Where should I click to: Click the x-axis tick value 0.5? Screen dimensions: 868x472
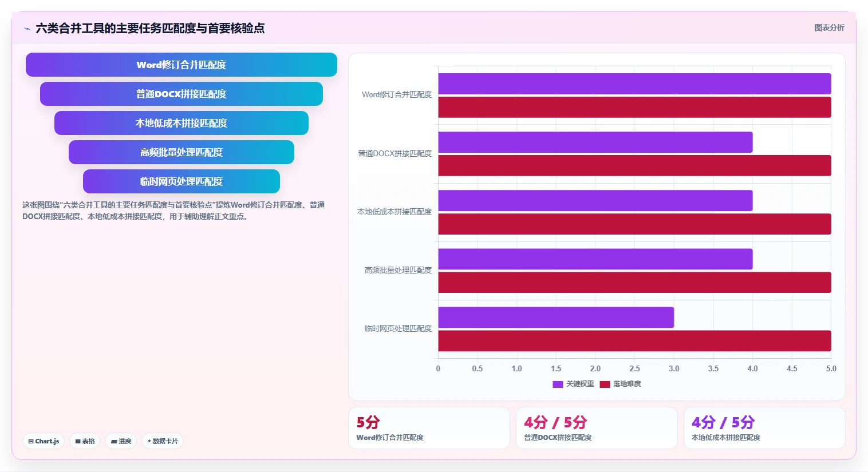click(478, 368)
